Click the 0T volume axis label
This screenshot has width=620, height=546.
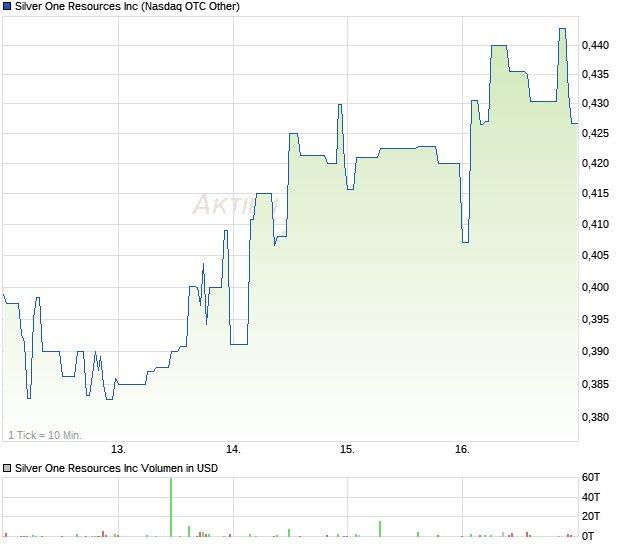point(588,537)
